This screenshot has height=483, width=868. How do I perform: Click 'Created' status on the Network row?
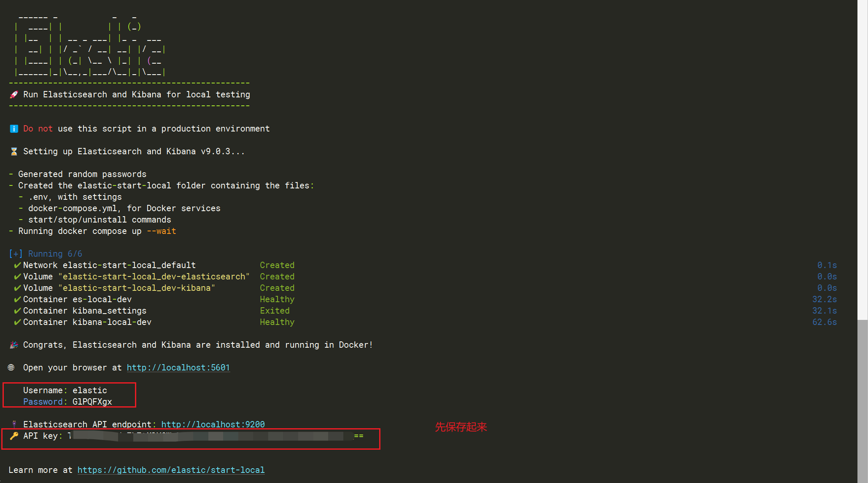tap(277, 265)
